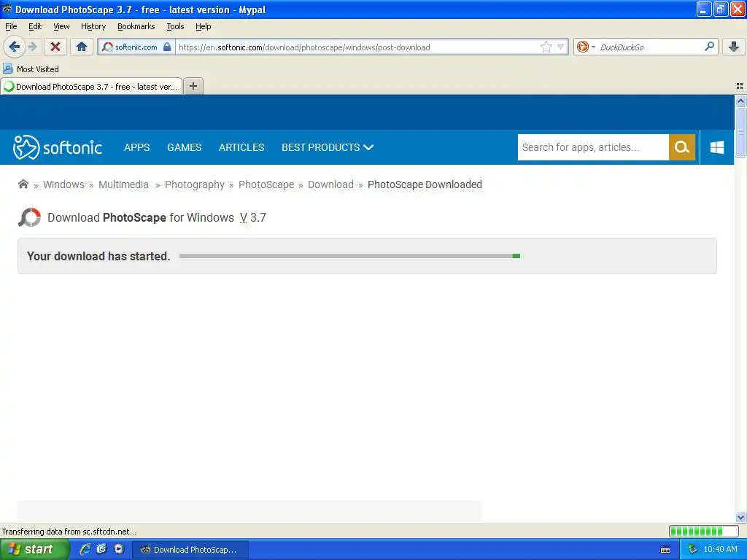Open the Photography breadcrumb link
The image size is (747, 560).
pyautogui.click(x=194, y=184)
